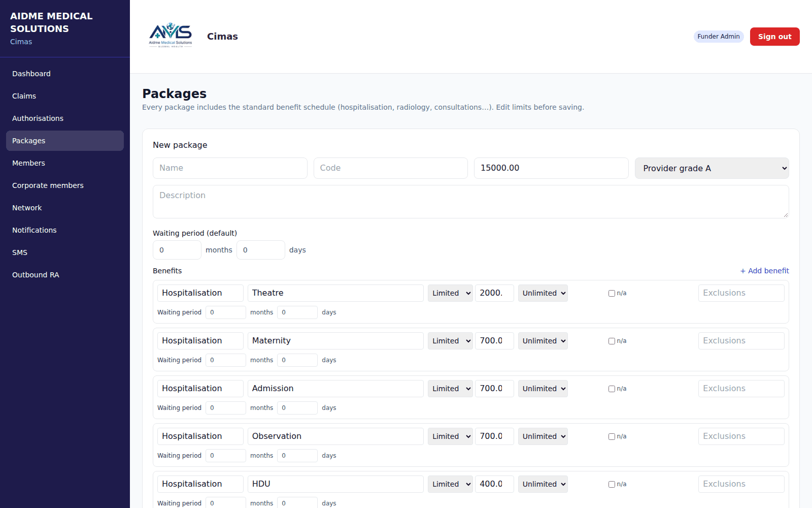Focus the package Name field
The height and width of the screenshot is (508, 812).
230,168
